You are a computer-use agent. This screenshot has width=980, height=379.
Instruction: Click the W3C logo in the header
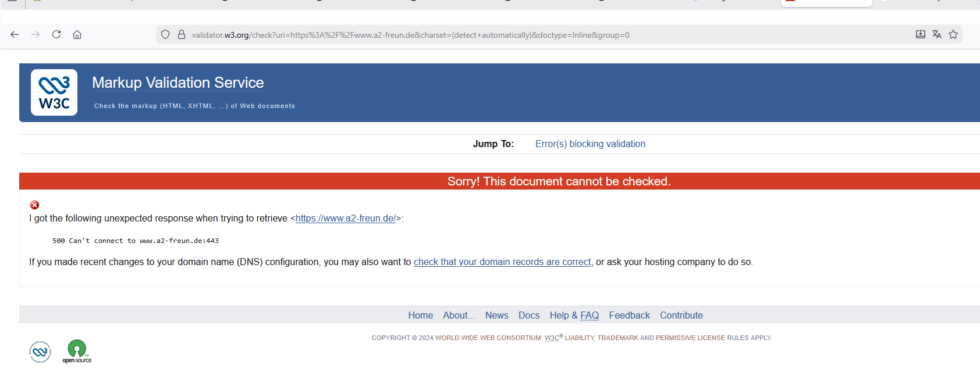click(x=54, y=92)
